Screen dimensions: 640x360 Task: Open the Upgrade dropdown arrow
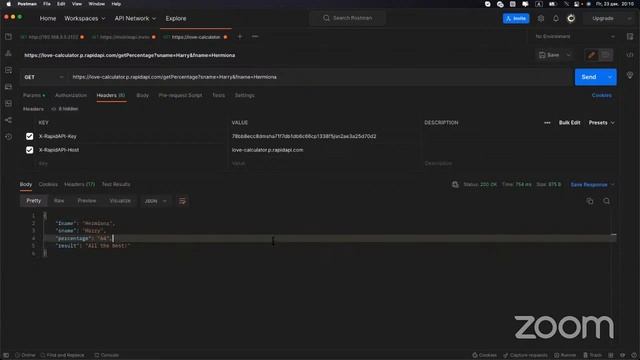pyautogui.click(x=629, y=18)
